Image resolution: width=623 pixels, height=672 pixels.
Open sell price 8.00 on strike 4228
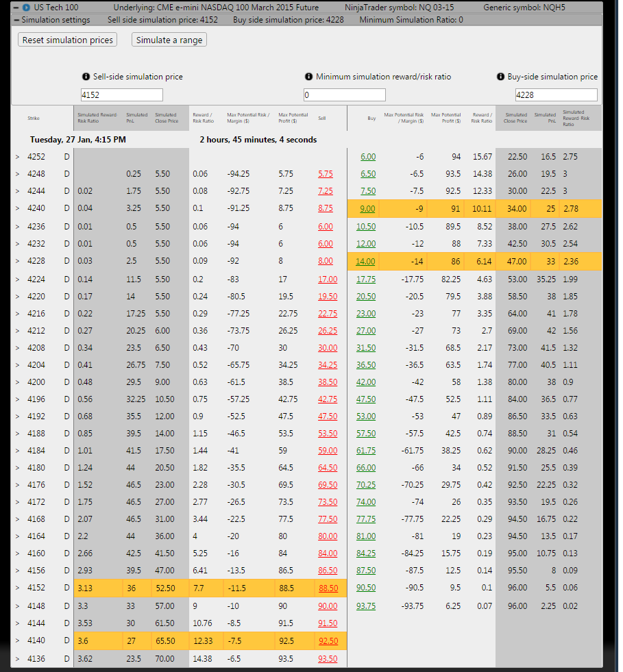click(326, 261)
